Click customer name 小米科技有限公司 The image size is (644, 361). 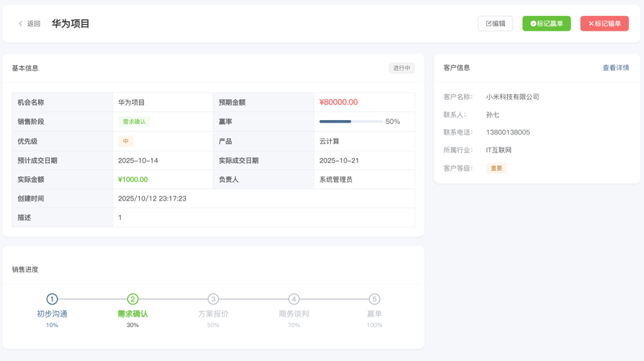click(x=512, y=97)
